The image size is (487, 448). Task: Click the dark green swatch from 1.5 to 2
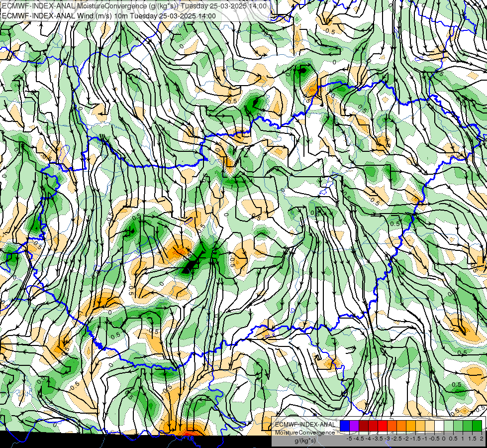click(x=477, y=426)
